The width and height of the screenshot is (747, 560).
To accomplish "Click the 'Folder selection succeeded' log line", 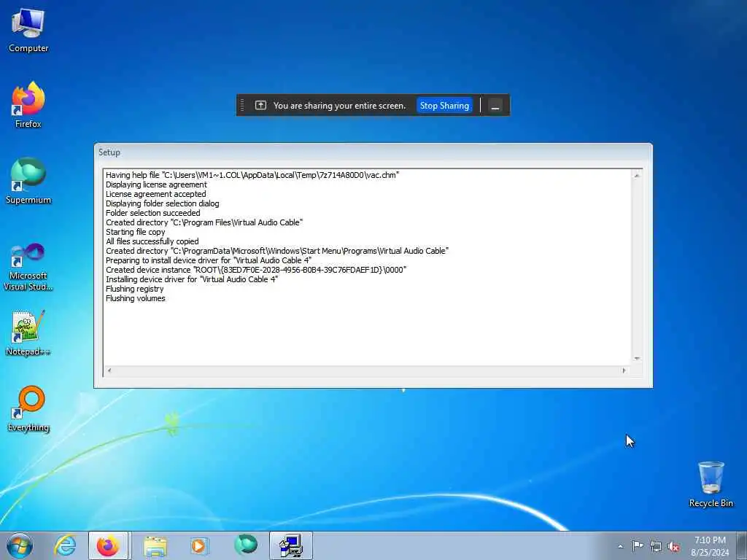I will pyautogui.click(x=153, y=213).
